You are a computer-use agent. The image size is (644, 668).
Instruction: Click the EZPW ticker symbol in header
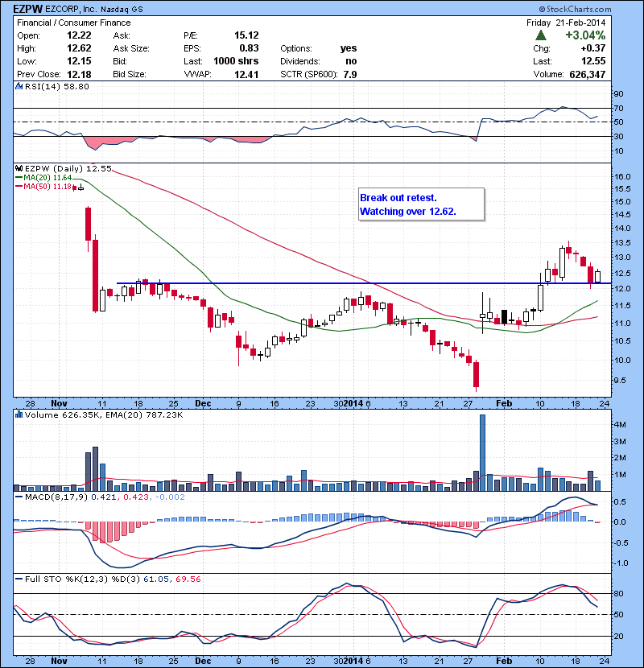[27, 9]
